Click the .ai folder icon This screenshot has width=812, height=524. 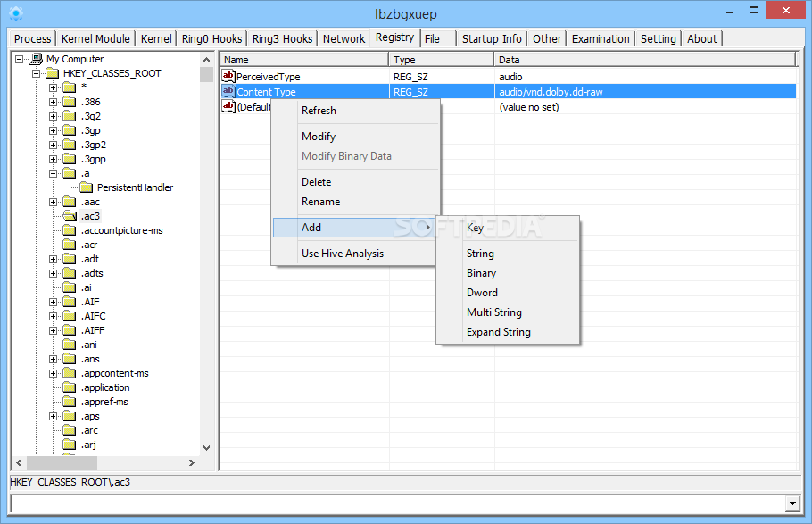70,287
